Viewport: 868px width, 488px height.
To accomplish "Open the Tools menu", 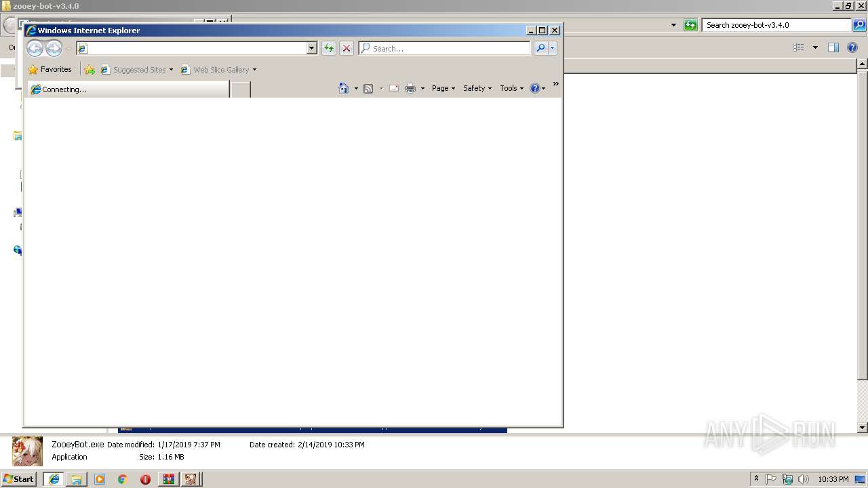I will click(x=512, y=88).
